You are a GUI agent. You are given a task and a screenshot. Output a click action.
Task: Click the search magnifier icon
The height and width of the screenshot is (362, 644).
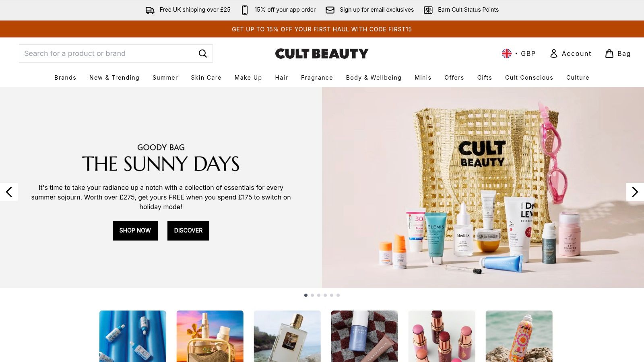[203, 53]
